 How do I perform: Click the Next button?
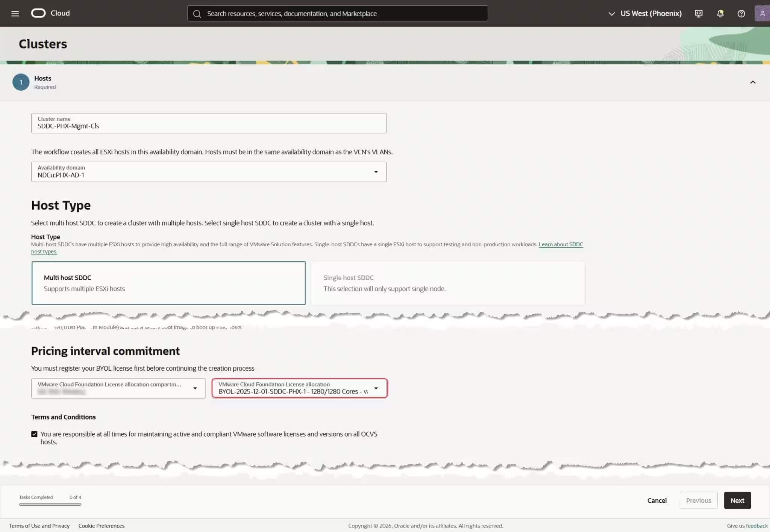point(737,500)
